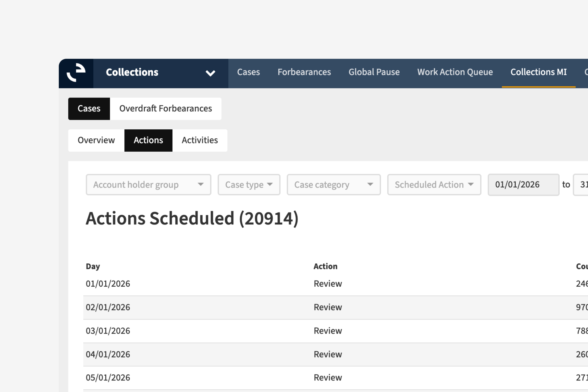Open the Activities sub-tab
This screenshot has width=588, height=392.
tap(200, 140)
